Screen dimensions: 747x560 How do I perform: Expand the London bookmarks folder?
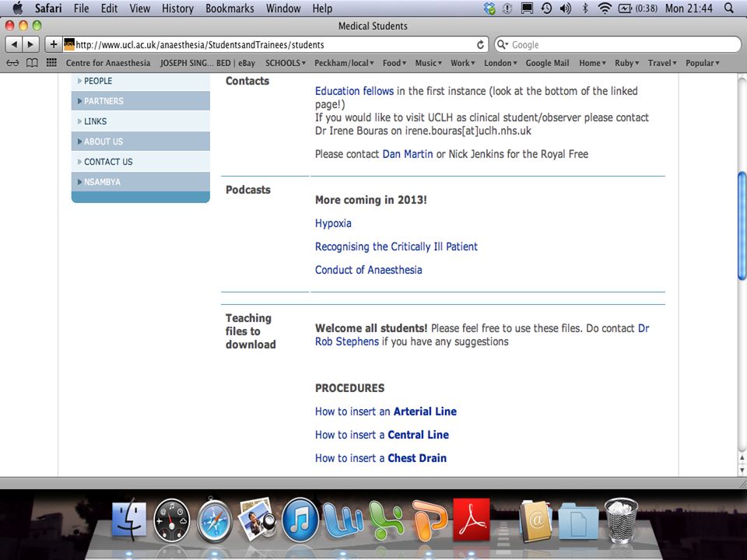(500, 63)
